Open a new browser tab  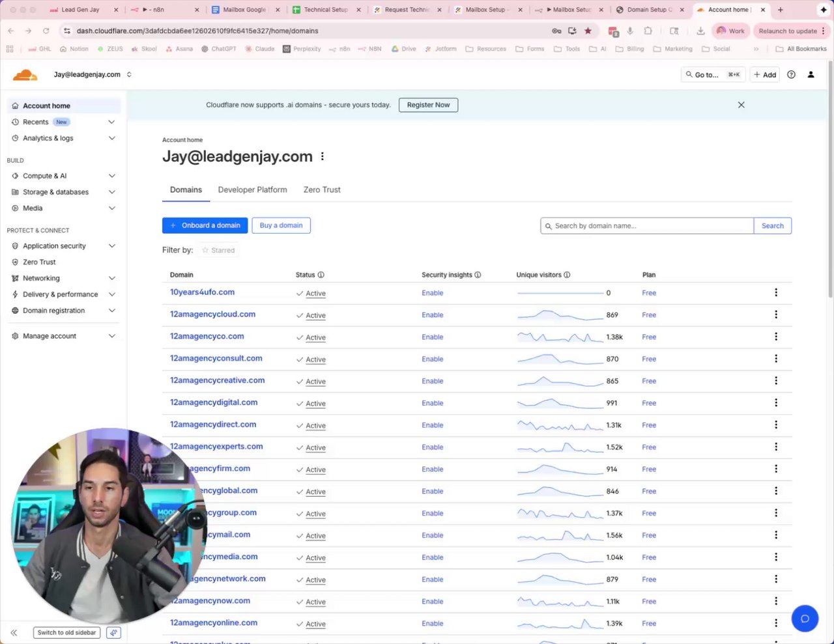(x=781, y=10)
